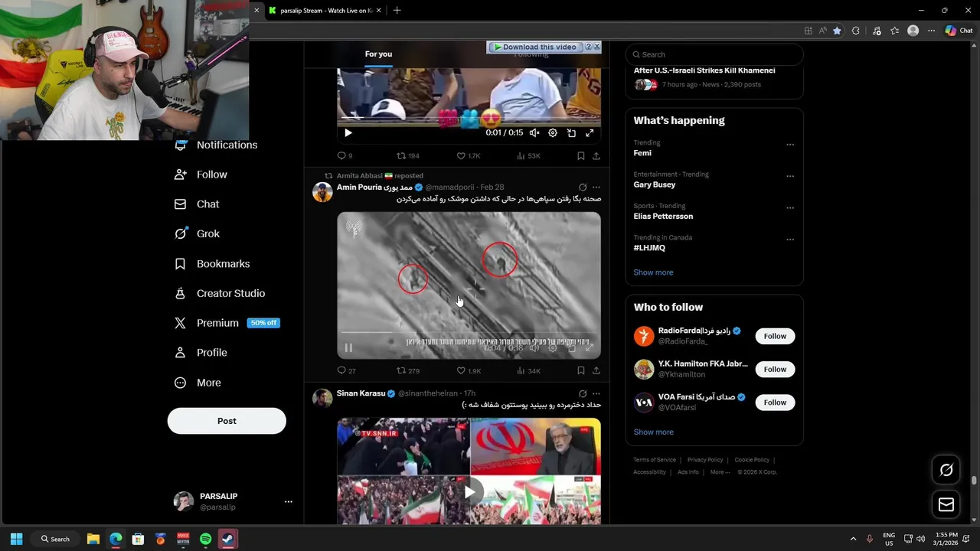
Task: Open Chat in X sidebar
Action: tap(197, 204)
